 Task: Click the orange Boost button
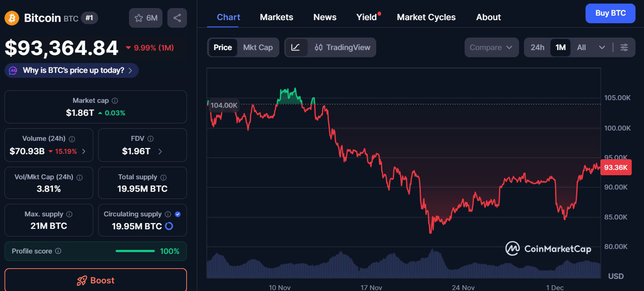click(x=96, y=280)
